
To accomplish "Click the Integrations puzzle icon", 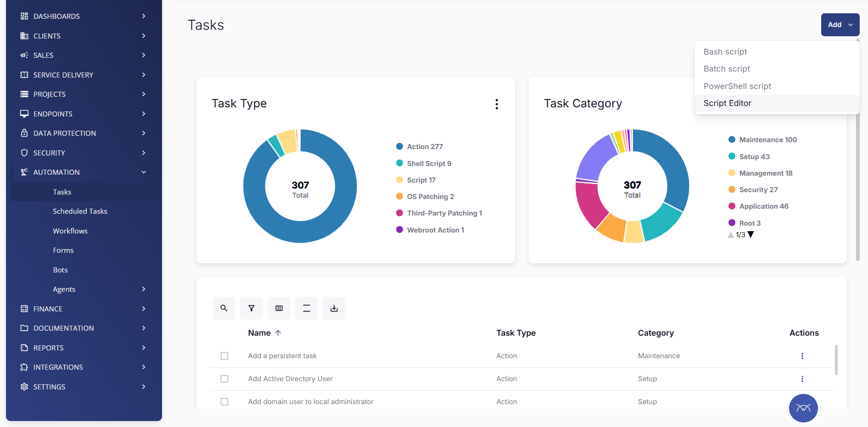I will pos(24,367).
